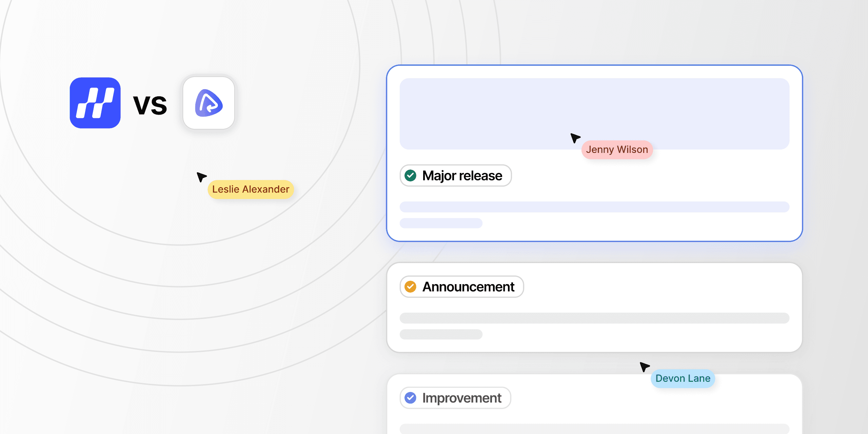Click the short blue placeholder line in Major release card

441,223
